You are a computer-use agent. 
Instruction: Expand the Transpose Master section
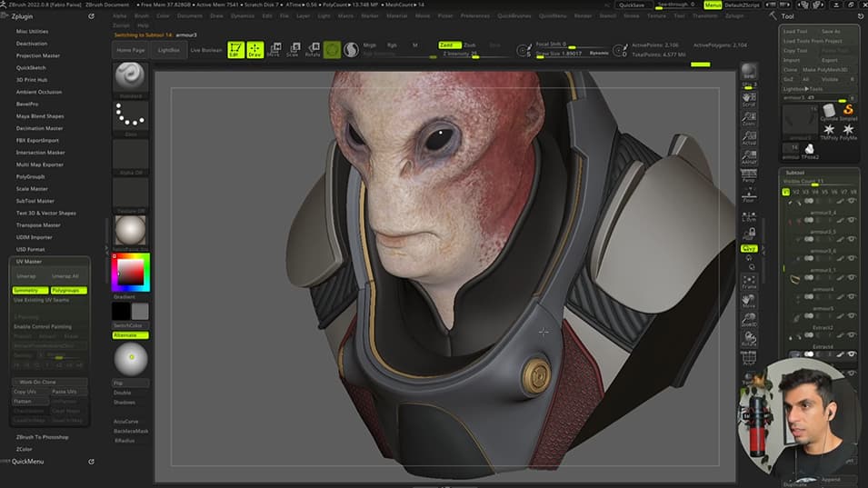click(x=38, y=225)
